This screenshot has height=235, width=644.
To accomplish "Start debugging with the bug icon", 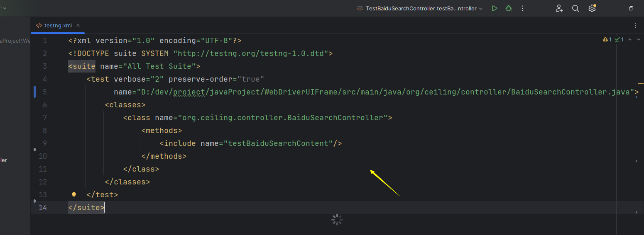I will point(508,8).
